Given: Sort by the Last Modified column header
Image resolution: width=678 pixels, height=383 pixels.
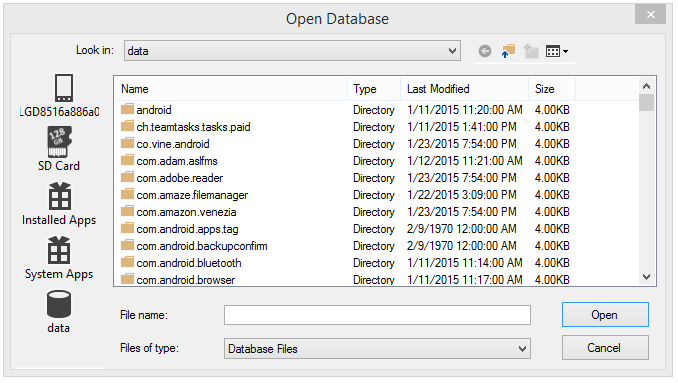Looking at the screenshot, I should coord(465,89).
